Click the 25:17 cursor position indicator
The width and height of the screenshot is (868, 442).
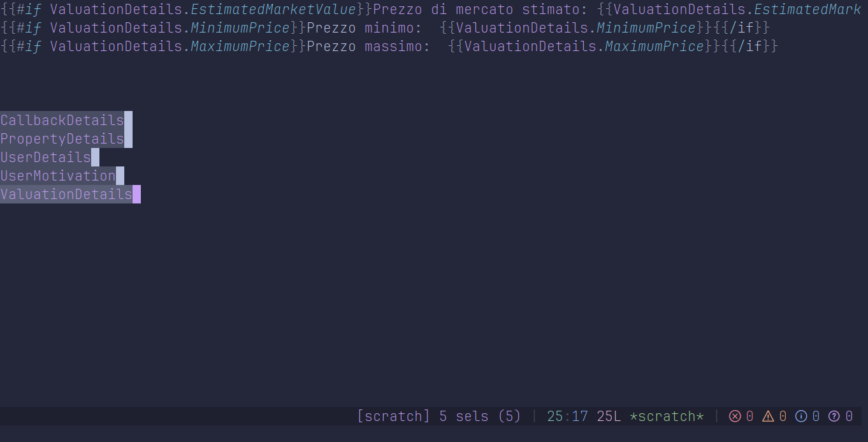567,416
